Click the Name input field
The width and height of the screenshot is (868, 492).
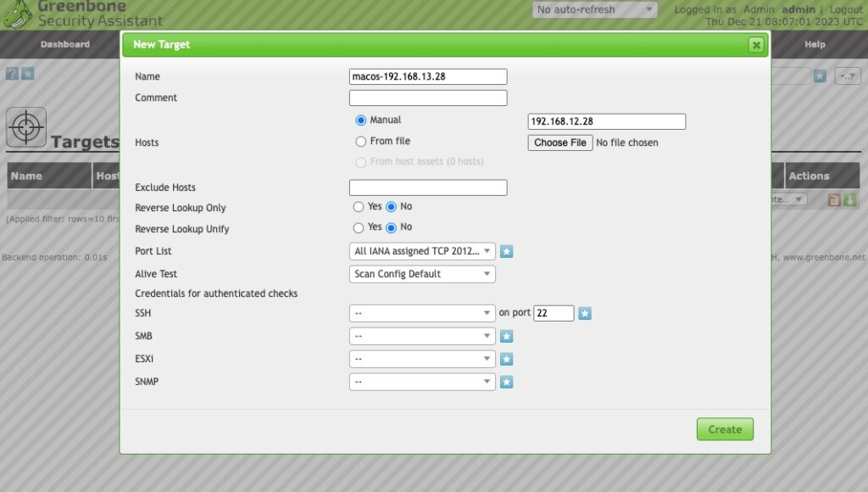click(x=428, y=76)
